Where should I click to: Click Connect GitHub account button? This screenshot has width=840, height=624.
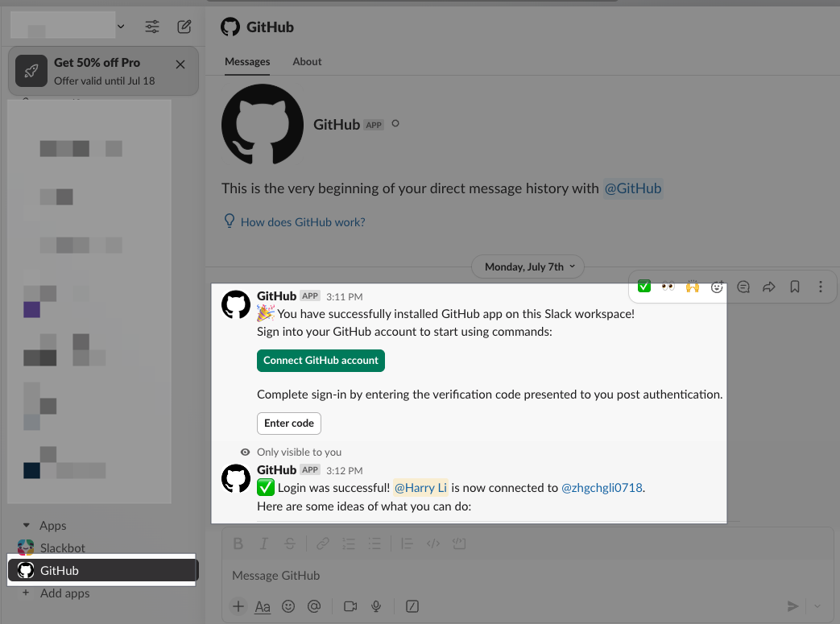tap(321, 361)
